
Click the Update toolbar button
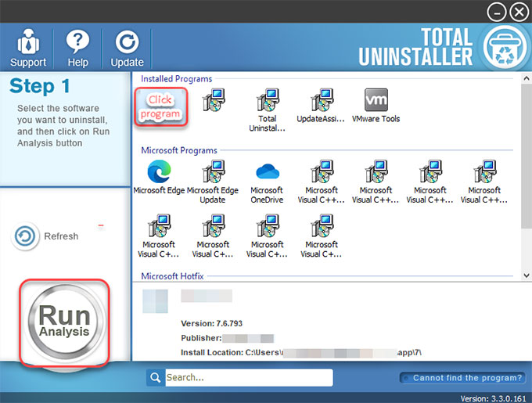[127, 49]
